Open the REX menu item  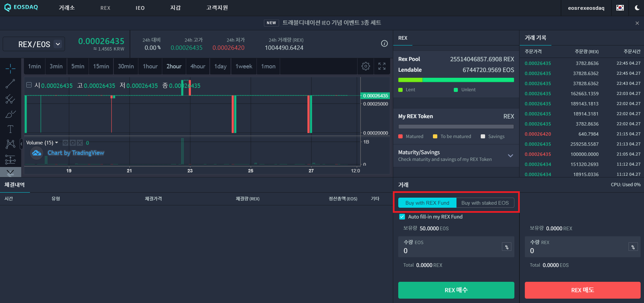(105, 8)
